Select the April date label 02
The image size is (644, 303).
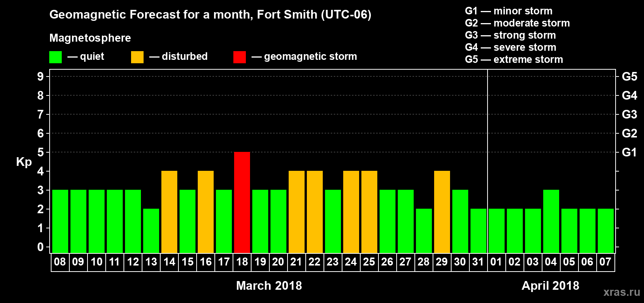pos(514,262)
